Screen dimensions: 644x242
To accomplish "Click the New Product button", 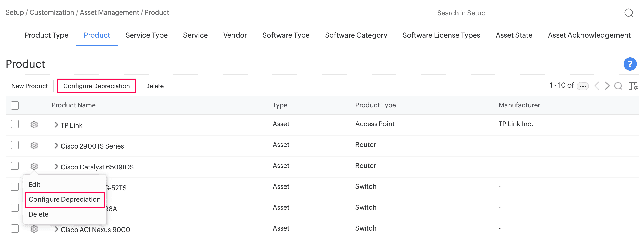I will (30, 86).
